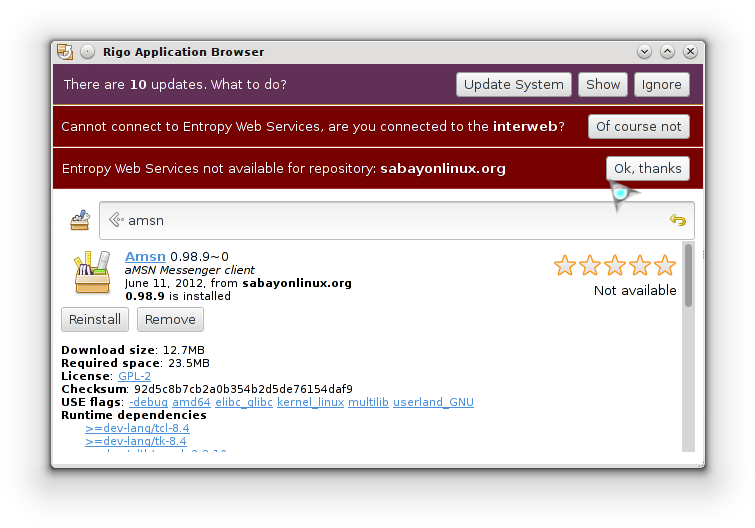Open the GPL-2 license link
This screenshot has width=755, height=528.
pos(134,376)
